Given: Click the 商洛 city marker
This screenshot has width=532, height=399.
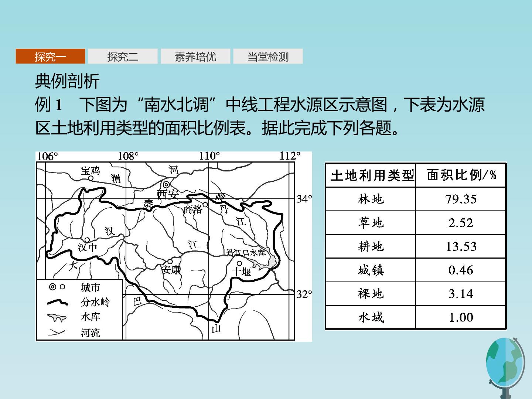Looking at the screenshot, I should (x=205, y=205).
